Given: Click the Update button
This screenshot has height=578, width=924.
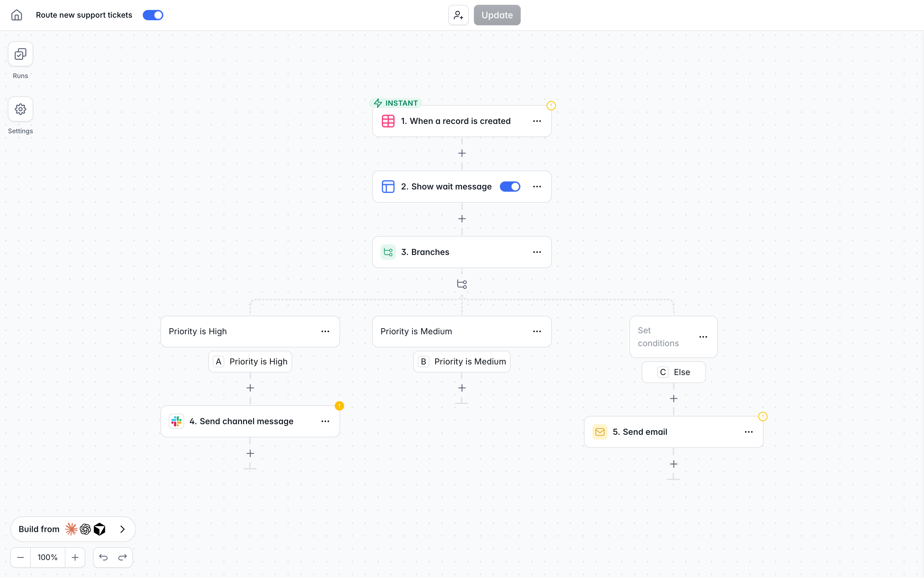Looking at the screenshot, I should [x=497, y=15].
